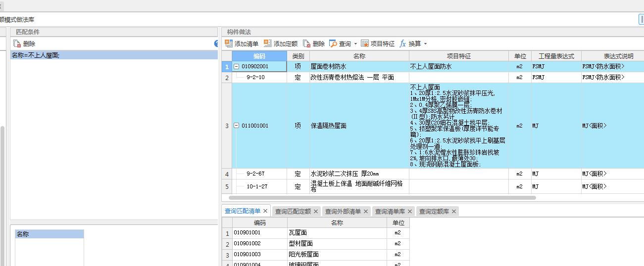This screenshot has height=266, width=644.
Task: Click the 单位 column header in 构件做法
Action: [x=520, y=56]
